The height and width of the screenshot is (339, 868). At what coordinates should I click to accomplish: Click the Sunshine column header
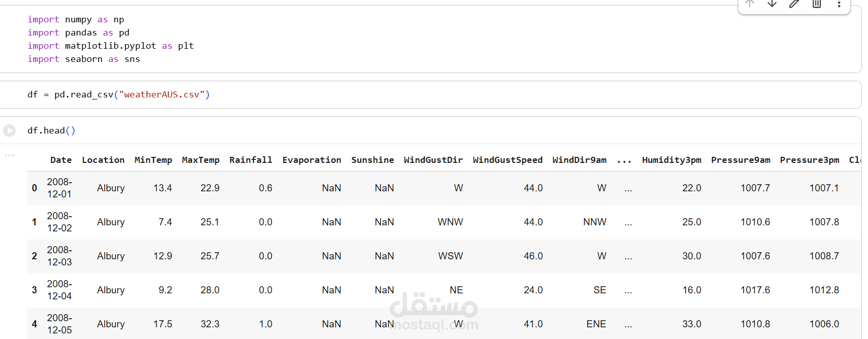pos(373,160)
